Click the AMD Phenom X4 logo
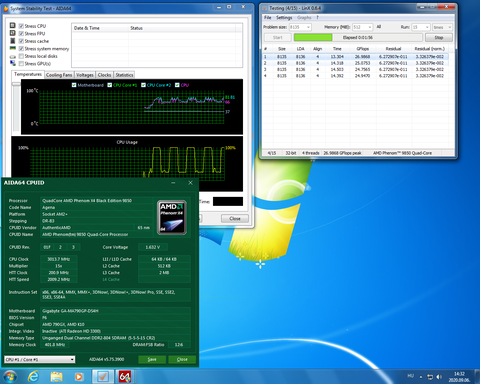Image resolution: width=480 pixels, height=384 pixels. [172, 218]
